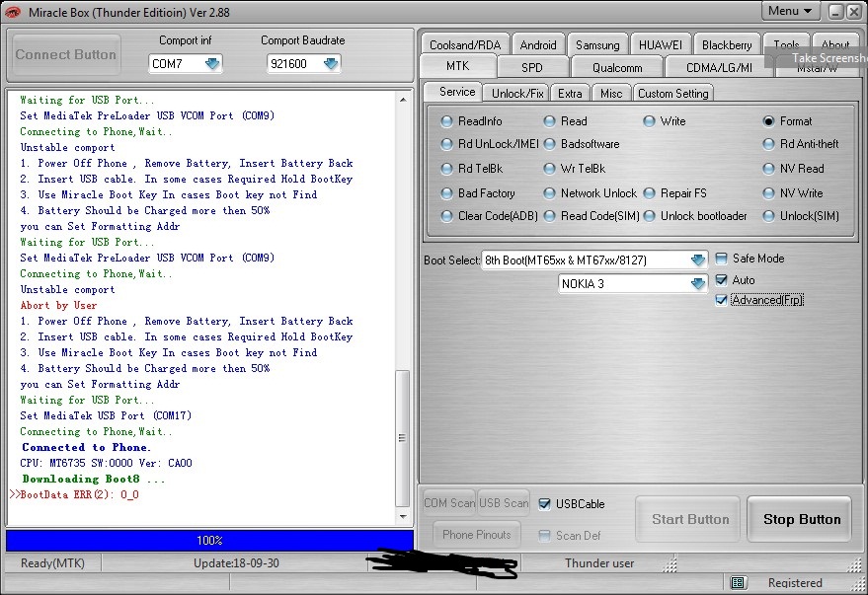
Task: Enable the Safe Mode checkbox
Action: (721, 259)
